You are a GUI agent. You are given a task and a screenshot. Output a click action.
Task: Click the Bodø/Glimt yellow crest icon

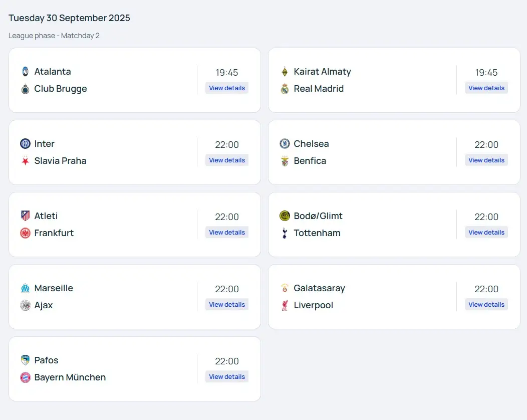coord(285,216)
